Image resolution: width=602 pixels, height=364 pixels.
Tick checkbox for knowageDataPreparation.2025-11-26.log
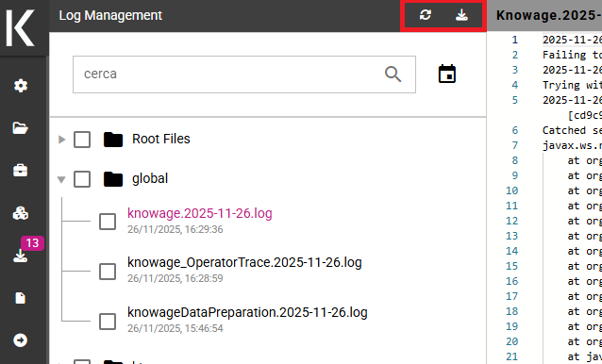pyautogui.click(x=108, y=322)
